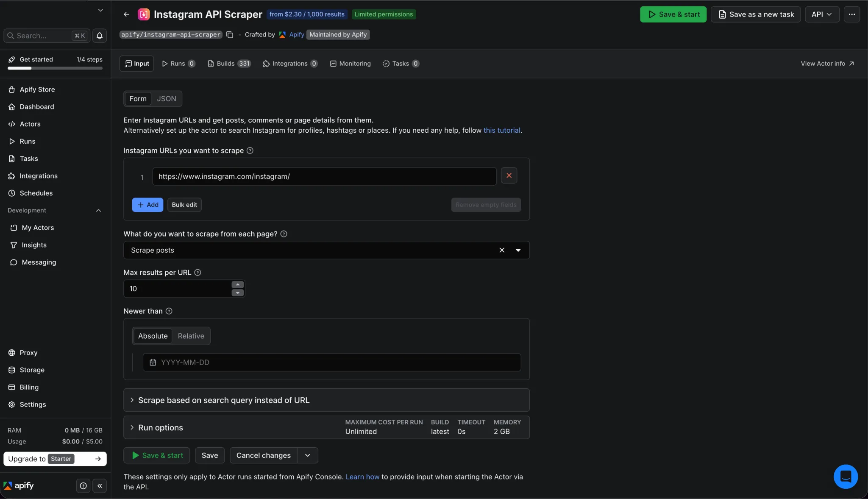868x499 pixels.
Task: Collapse the sidebar with double chevron
Action: click(100, 486)
